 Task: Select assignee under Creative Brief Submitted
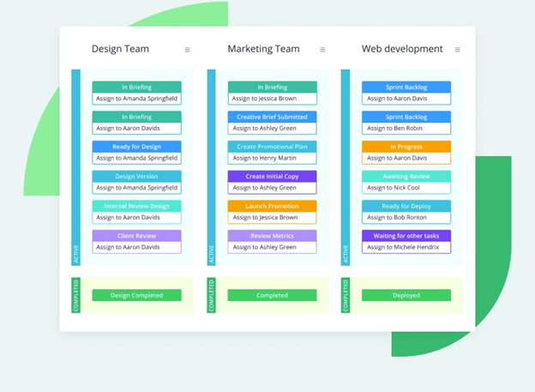(273, 129)
